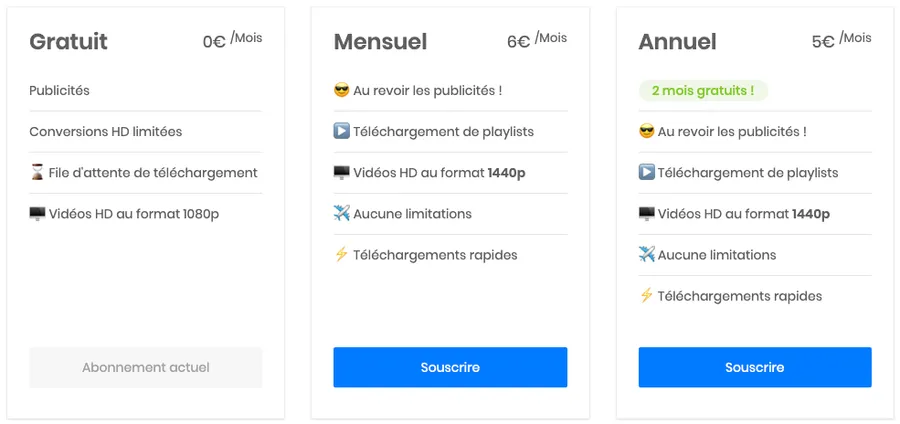The image size is (900, 424).
Task: Click the monitor icon in the Annuel plan
Action: pyautogui.click(x=646, y=213)
